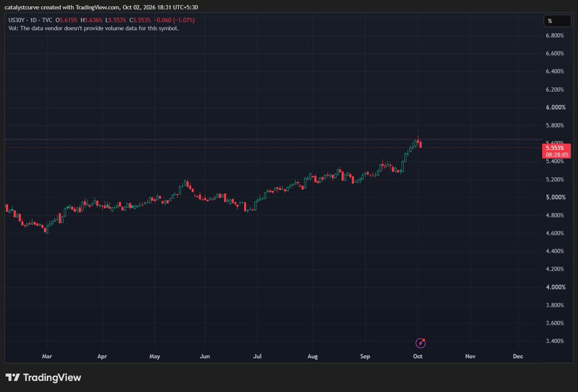Screen dimensions: 578x392
Task: Click the high value H5.636%
Action: pos(92,20)
